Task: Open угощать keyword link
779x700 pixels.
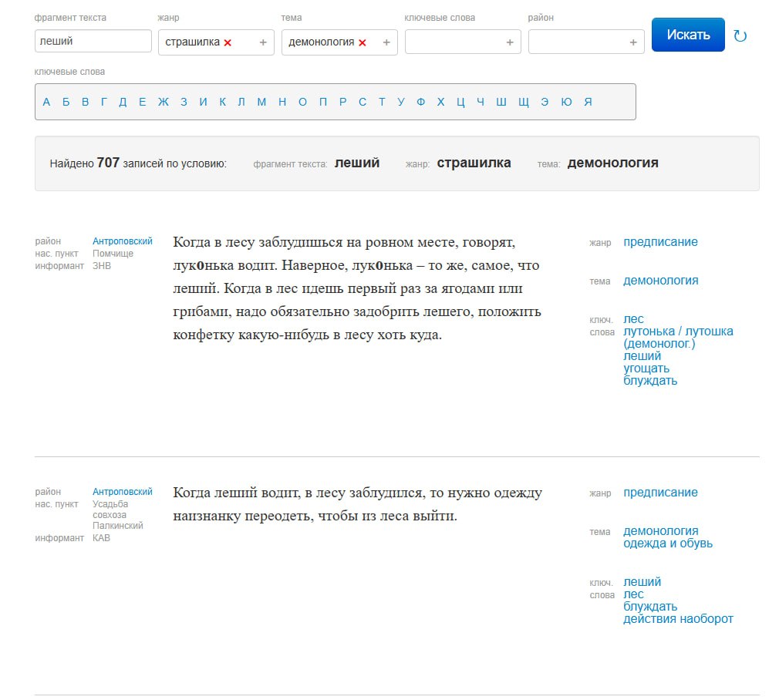Action: tap(646, 369)
